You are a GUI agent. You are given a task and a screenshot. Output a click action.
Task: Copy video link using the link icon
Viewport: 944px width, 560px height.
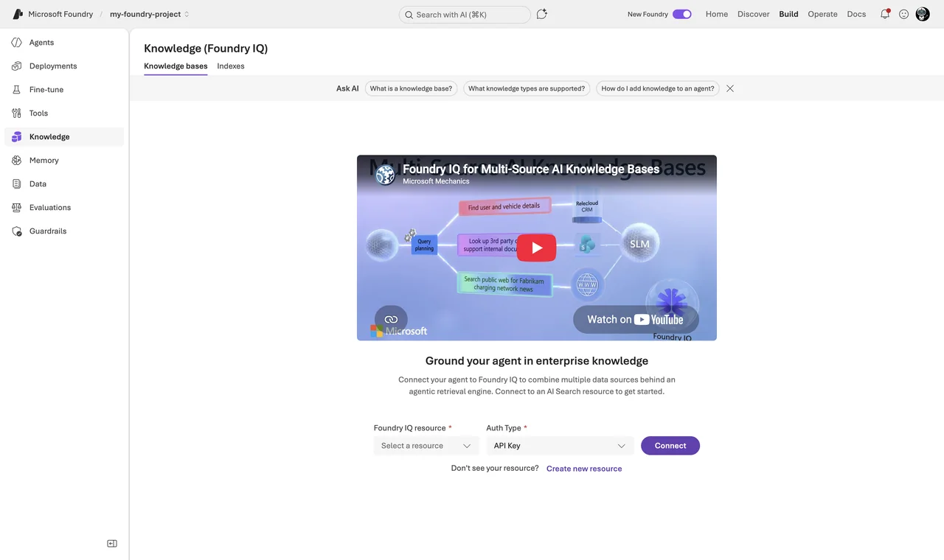click(391, 319)
